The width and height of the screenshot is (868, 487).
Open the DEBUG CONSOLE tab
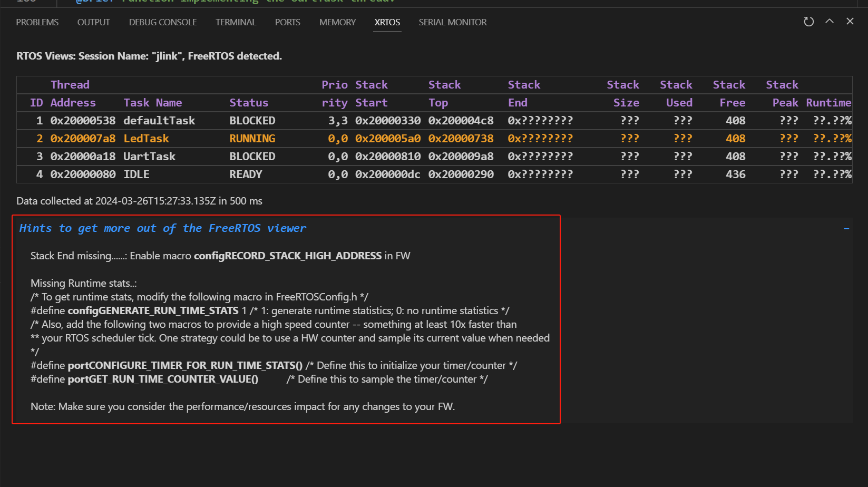[x=163, y=22]
